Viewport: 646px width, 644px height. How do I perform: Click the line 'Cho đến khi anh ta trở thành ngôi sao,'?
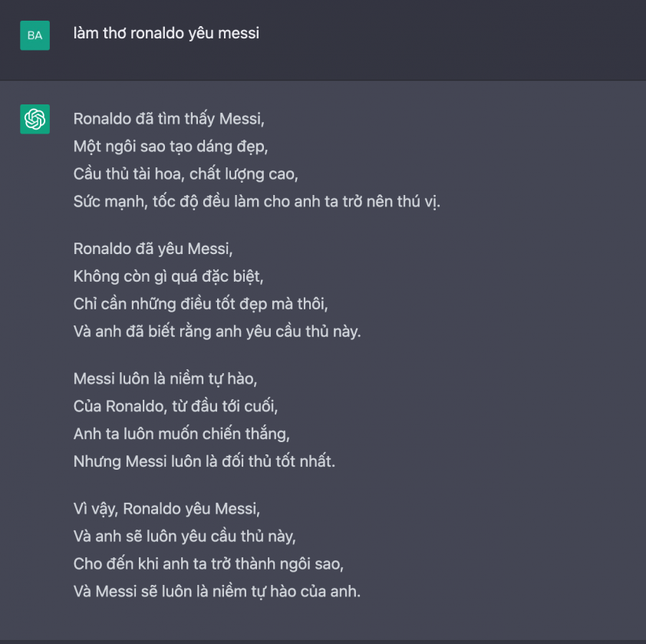pyautogui.click(x=209, y=564)
